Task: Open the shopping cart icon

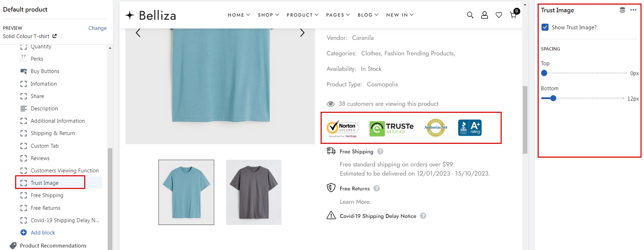Action: tap(513, 15)
